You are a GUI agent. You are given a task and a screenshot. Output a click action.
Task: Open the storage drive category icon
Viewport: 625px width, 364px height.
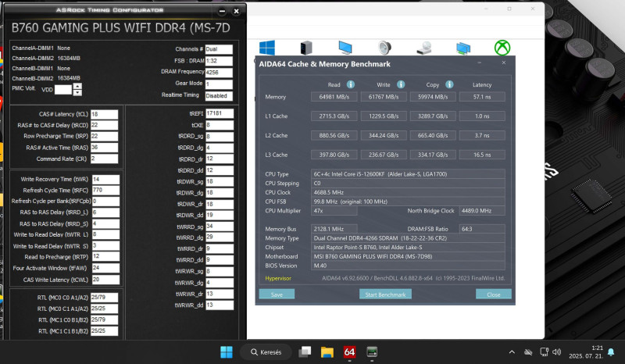click(x=424, y=48)
